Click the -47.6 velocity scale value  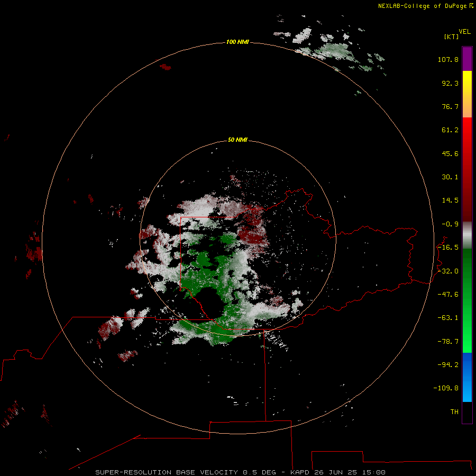click(x=448, y=295)
